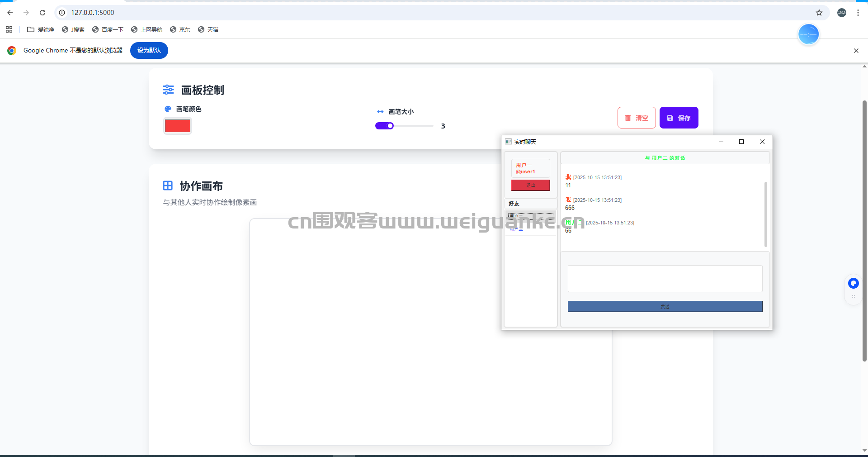
Task: Save the canvas with 保存 button
Action: [x=679, y=118]
